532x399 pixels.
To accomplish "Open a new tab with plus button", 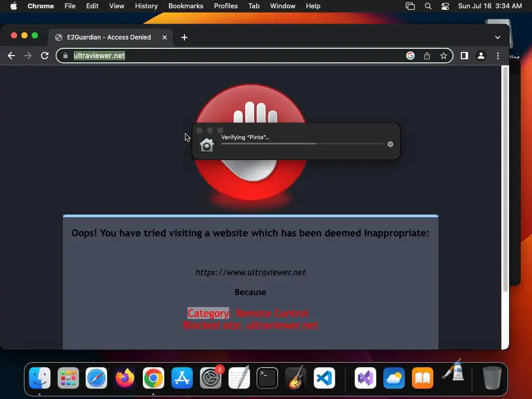I will [184, 37].
